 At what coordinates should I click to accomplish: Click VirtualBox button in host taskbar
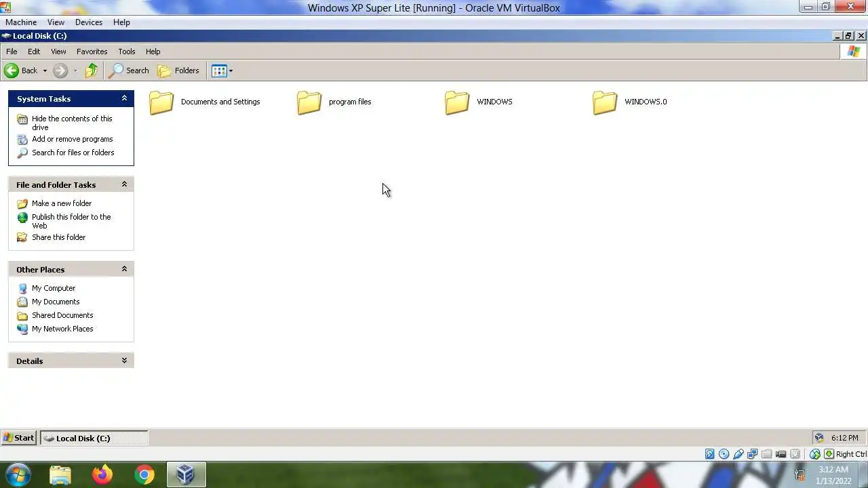click(186, 474)
